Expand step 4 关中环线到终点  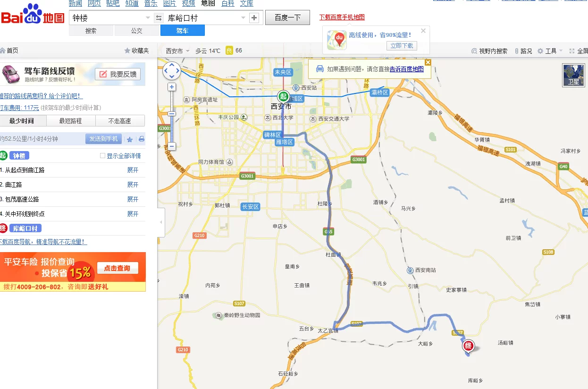133,214
